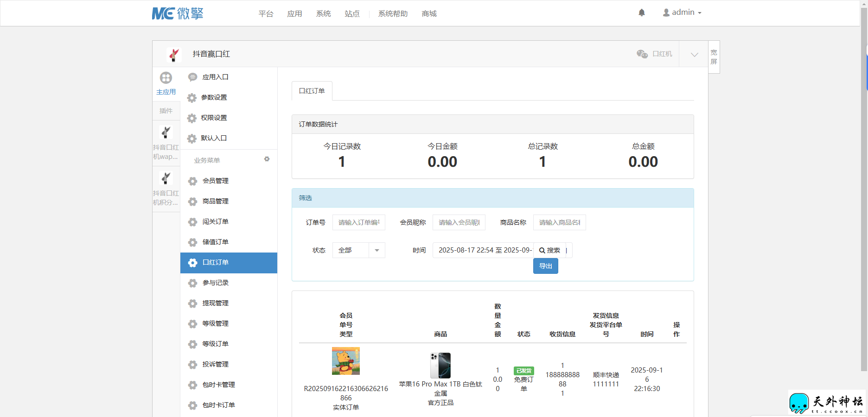Click the 业务菜单 settings gear icon
Screen dimensions: 868x417
click(x=267, y=159)
